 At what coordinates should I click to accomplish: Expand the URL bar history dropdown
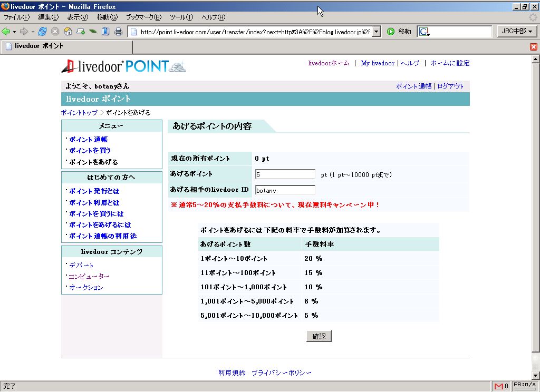tap(377, 32)
